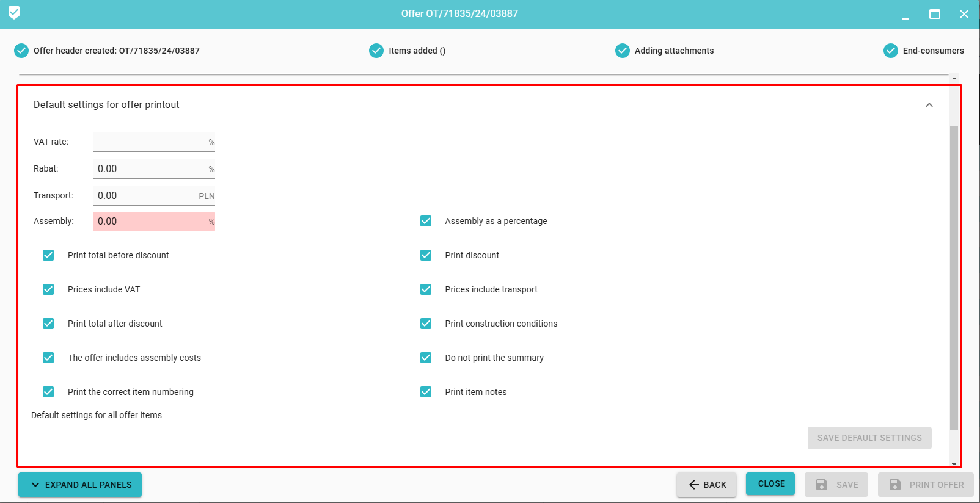Viewport: 980px width, 503px height.
Task: Click the left arrow icon on Back
Action: (x=694, y=485)
